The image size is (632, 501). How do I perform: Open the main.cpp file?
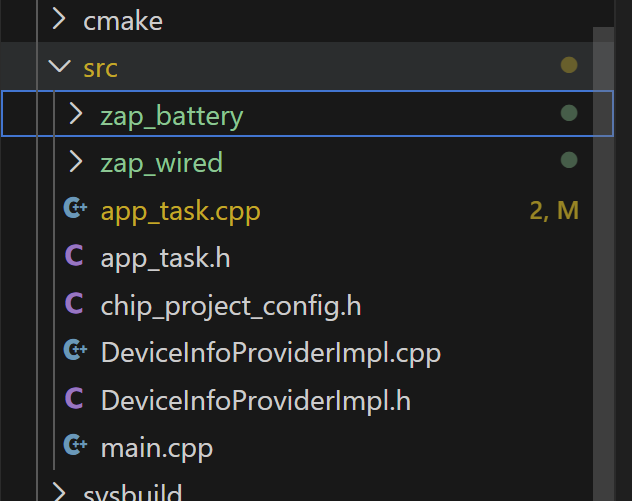[157, 447]
